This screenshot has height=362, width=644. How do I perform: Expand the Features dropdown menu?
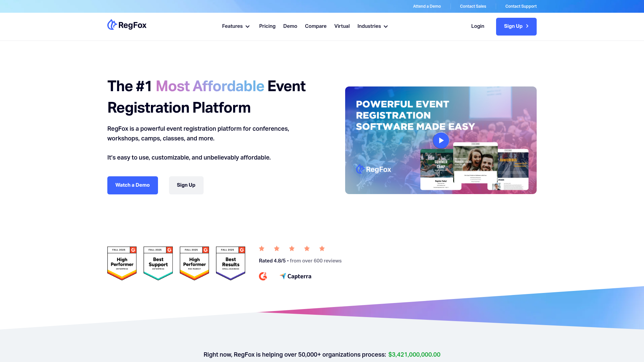[x=236, y=26]
